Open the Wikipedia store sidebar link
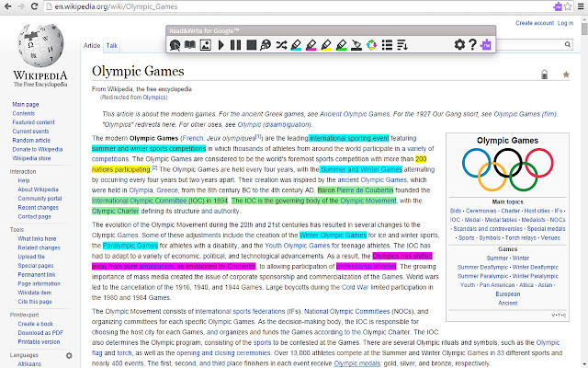The image size is (588, 368). pyautogui.click(x=31, y=158)
